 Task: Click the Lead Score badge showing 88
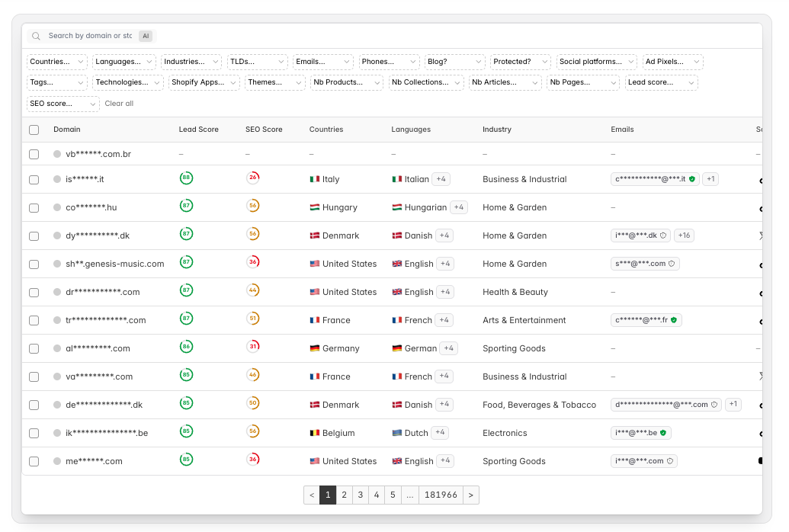click(x=187, y=178)
